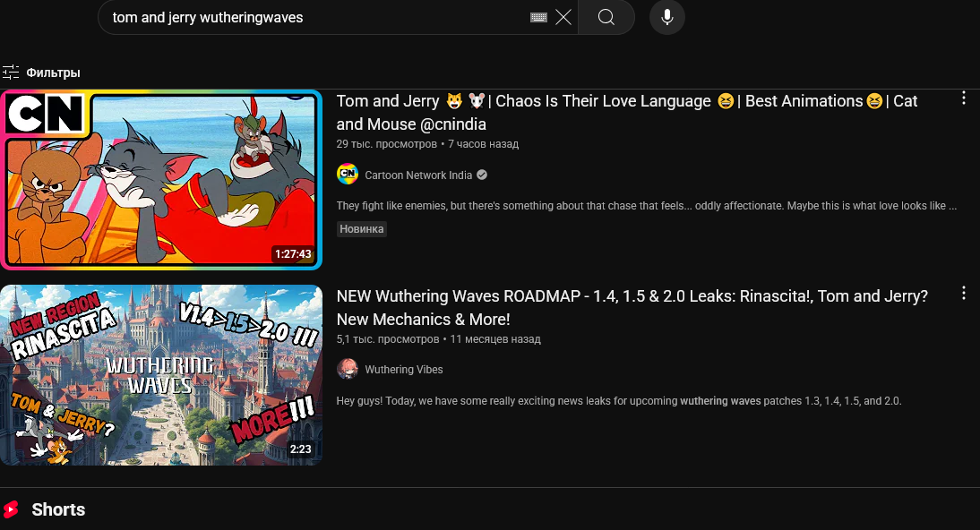Screen dimensions: 980x530
Task: Click the filter sliders icon beside Фильтры
Action: point(11,73)
